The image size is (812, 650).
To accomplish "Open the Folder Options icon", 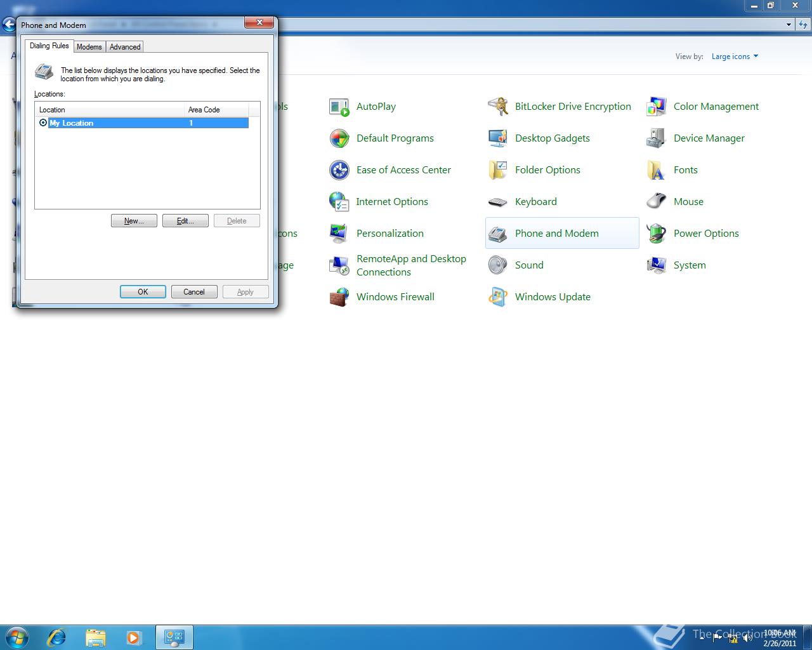I will click(x=498, y=170).
